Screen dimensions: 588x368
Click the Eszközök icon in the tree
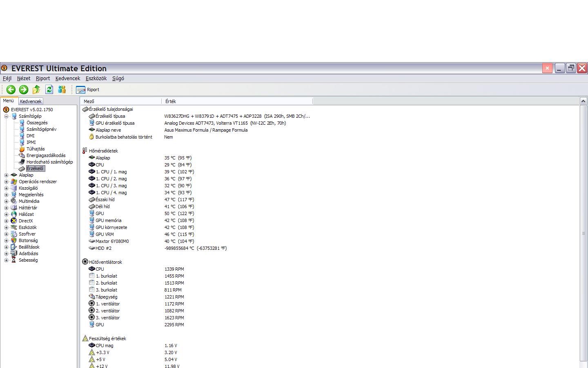coord(14,227)
